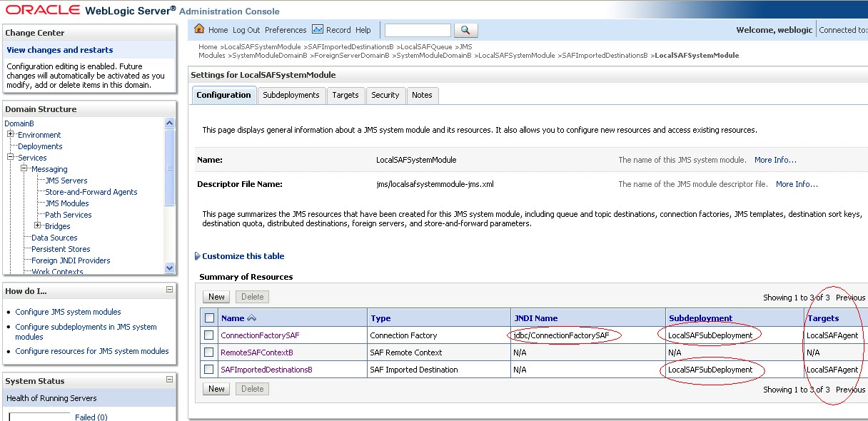This screenshot has height=421, width=868.
Task: Collapse the System Status panel
Action: click(x=169, y=380)
